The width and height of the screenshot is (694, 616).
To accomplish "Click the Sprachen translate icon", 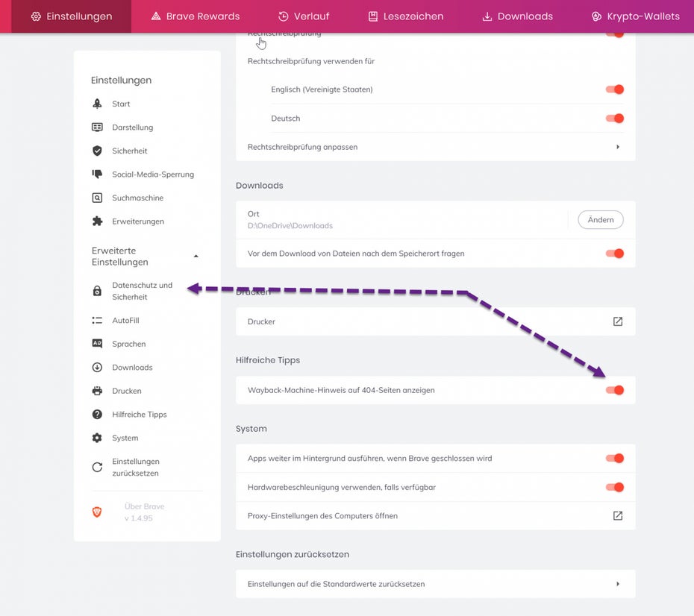I will (97, 344).
